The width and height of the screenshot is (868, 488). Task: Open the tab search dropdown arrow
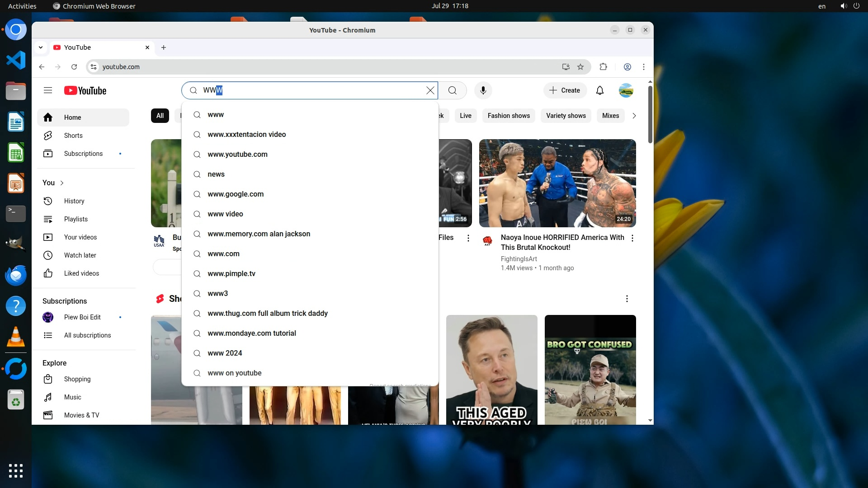[41, 47]
